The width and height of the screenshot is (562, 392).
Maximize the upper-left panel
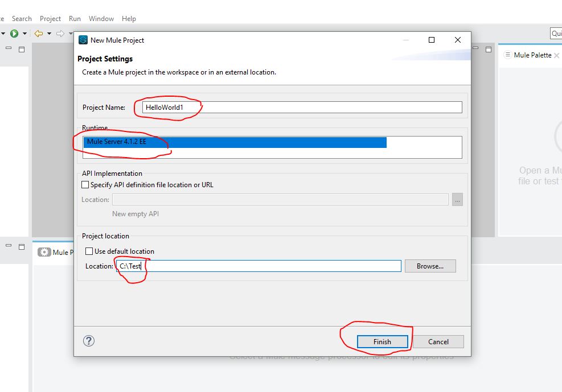click(22, 49)
